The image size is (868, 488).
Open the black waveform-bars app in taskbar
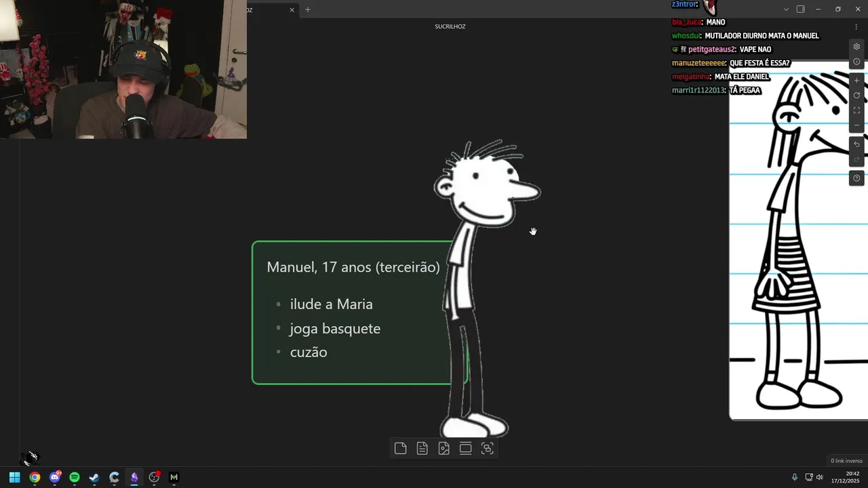(x=174, y=477)
